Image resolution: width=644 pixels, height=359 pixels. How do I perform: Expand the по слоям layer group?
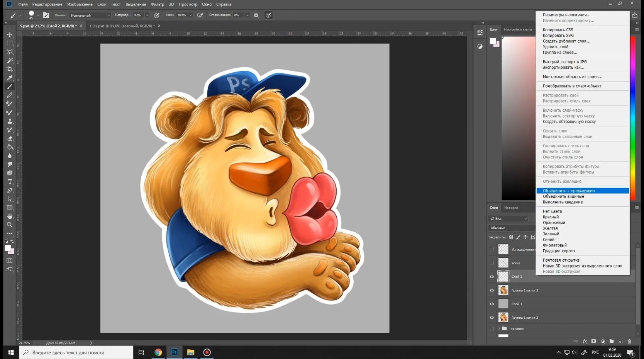pos(499,328)
